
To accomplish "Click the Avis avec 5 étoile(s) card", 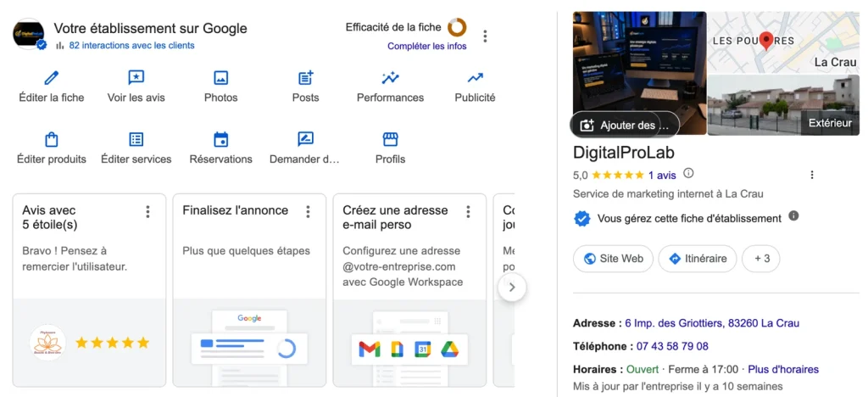I will click(x=89, y=290).
